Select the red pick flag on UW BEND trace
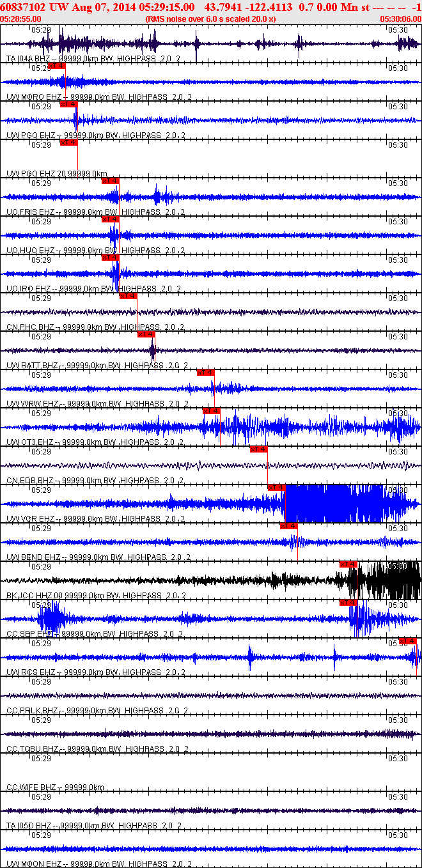422x868 pixels. click(288, 525)
